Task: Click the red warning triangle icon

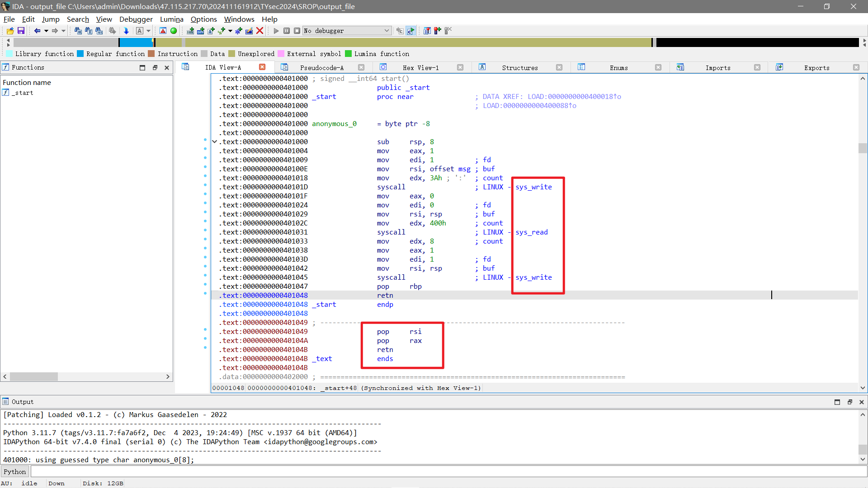Action: [163, 31]
